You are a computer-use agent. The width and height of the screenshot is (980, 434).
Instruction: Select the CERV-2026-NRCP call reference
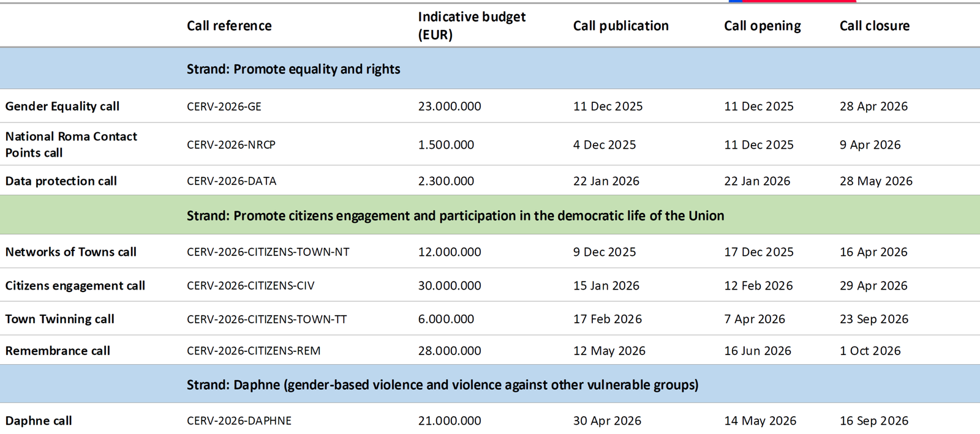(231, 145)
